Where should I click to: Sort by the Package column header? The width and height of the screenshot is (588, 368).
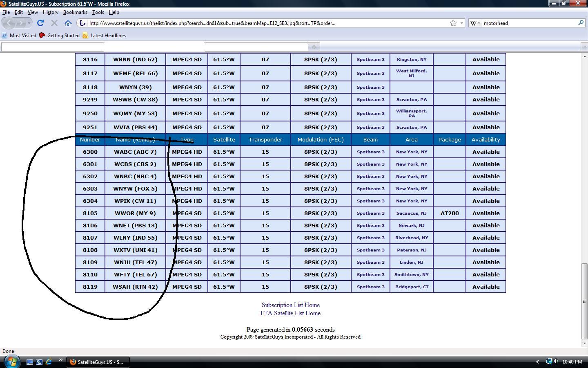tap(450, 139)
